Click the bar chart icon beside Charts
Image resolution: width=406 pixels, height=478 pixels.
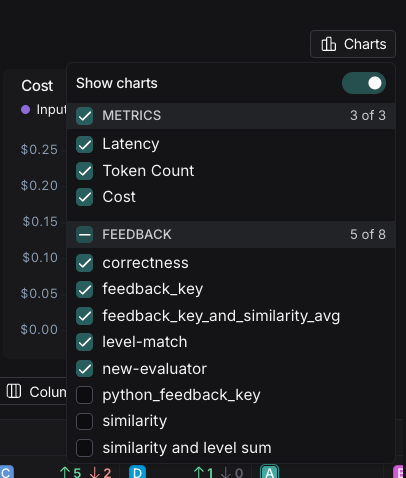point(328,44)
